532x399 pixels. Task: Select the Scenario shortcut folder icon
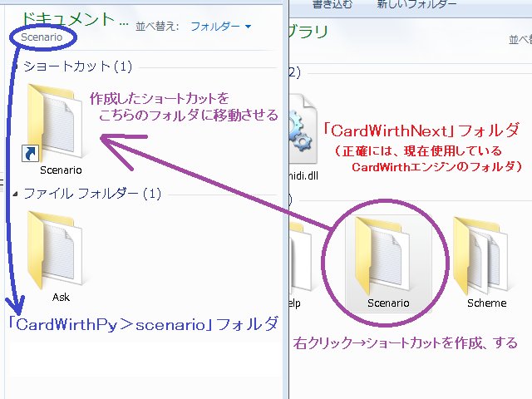(x=54, y=122)
